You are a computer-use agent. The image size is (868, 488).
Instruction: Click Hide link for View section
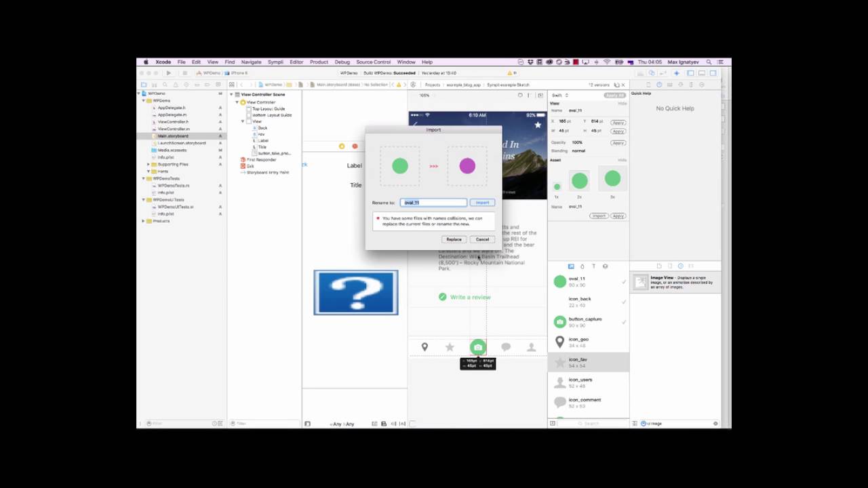tap(622, 104)
